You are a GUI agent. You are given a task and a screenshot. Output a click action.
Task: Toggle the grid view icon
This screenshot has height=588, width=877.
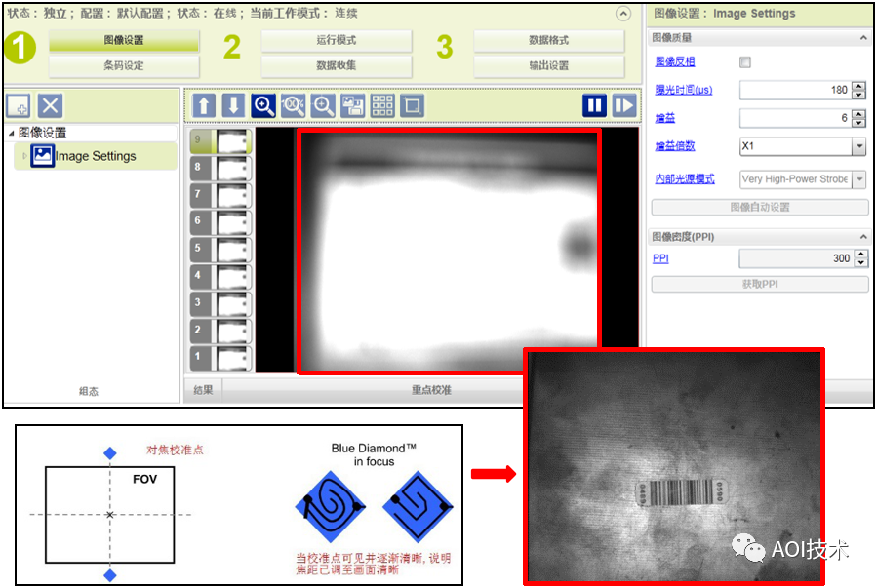tap(382, 105)
